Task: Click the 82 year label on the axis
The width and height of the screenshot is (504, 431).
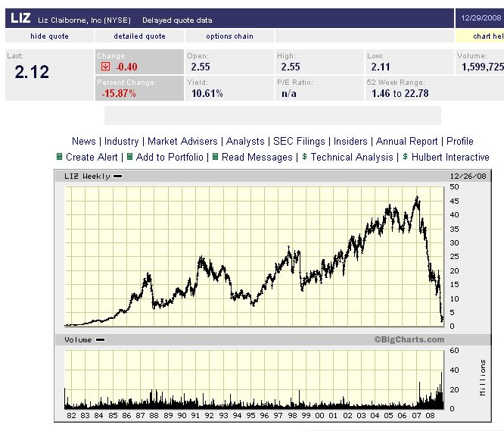Action: tap(71, 415)
